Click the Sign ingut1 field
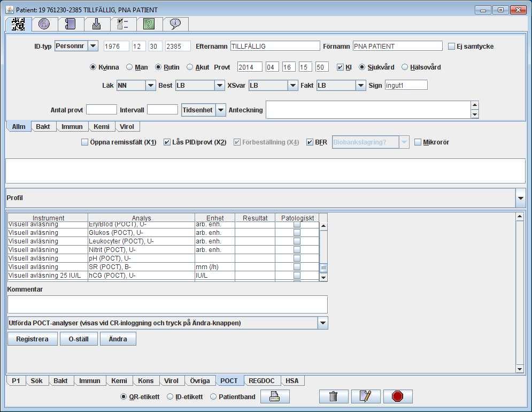Image resolution: width=532 pixels, height=412 pixels. 406,85
